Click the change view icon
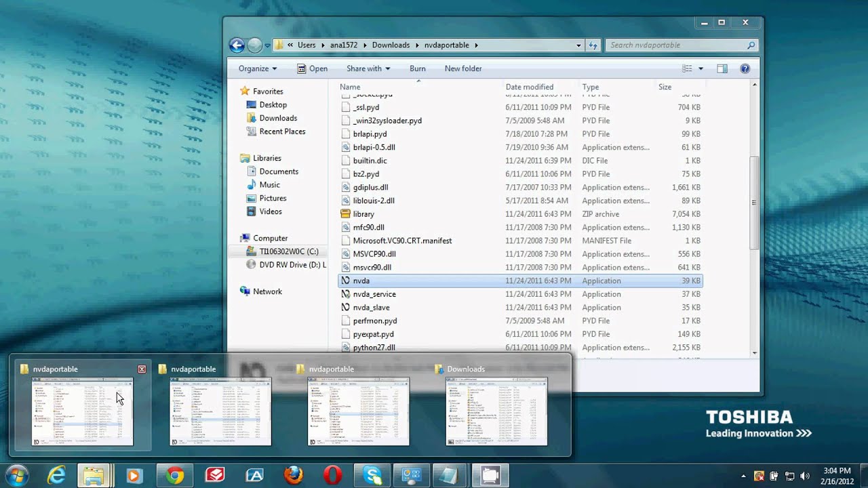The width and height of the screenshot is (868, 488). point(687,68)
